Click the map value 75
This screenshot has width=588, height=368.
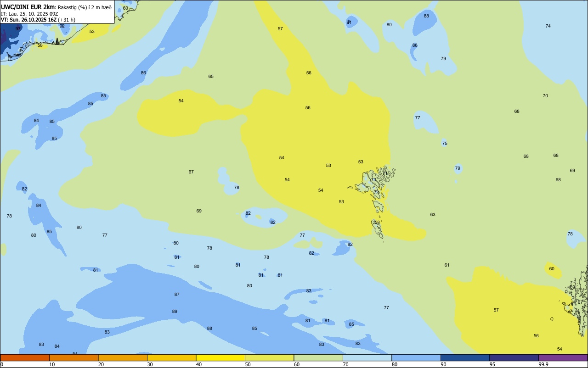click(x=445, y=144)
